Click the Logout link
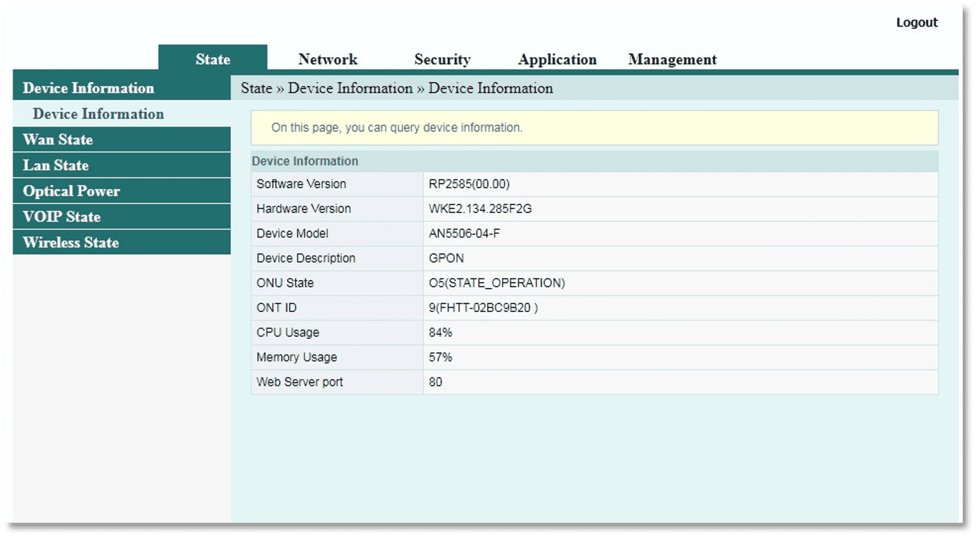Screen dimensions: 980x551 916,23
